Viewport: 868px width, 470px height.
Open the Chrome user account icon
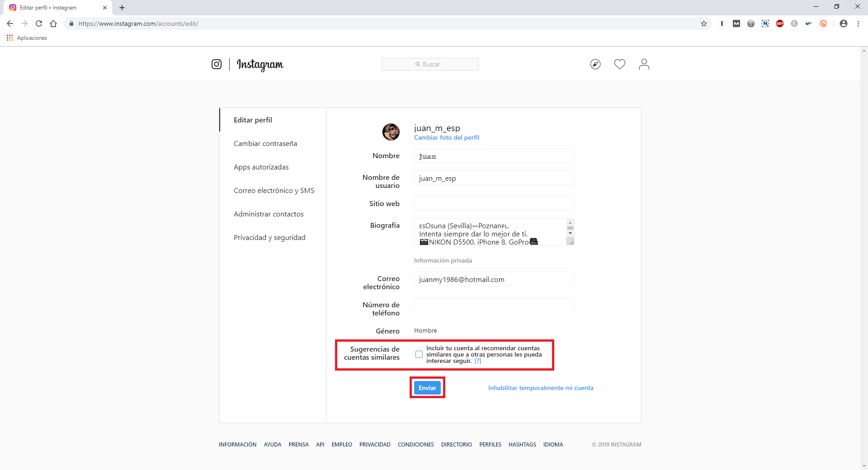[844, 23]
